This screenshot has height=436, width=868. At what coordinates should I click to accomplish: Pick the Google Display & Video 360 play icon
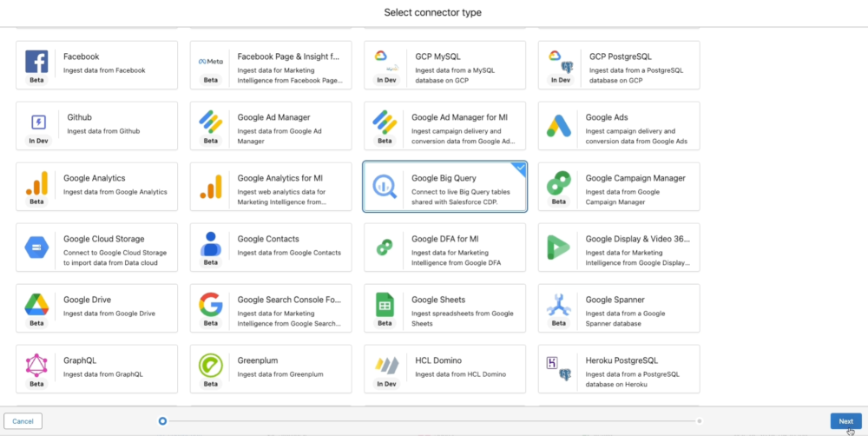pos(558,247)
